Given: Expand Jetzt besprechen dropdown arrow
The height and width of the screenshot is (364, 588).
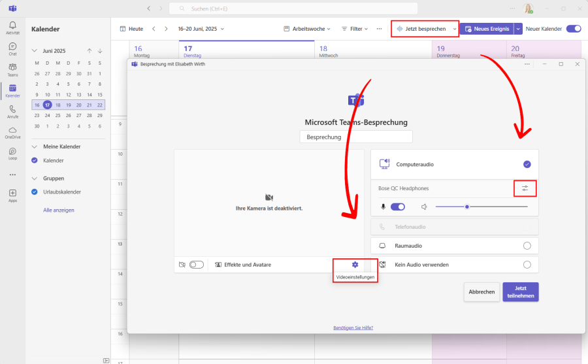Looking at the screenshot, I should (455, 29).
